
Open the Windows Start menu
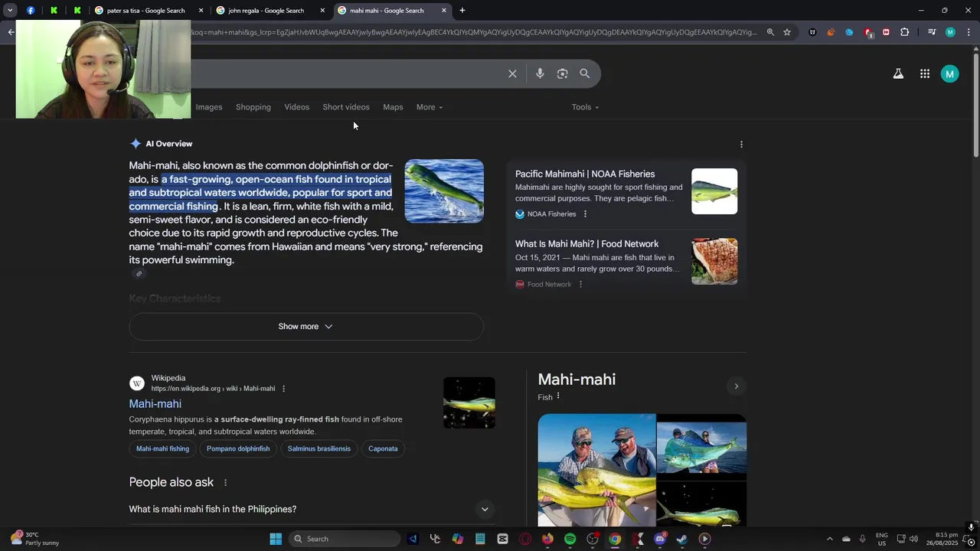276,539
